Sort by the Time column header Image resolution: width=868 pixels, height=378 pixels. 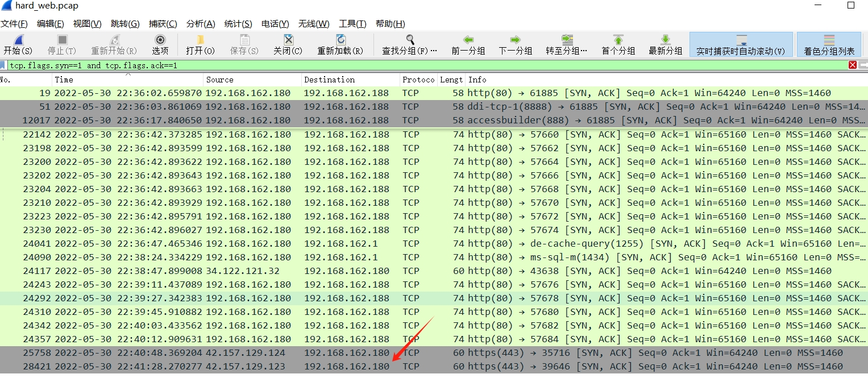[x=128, y=80]
